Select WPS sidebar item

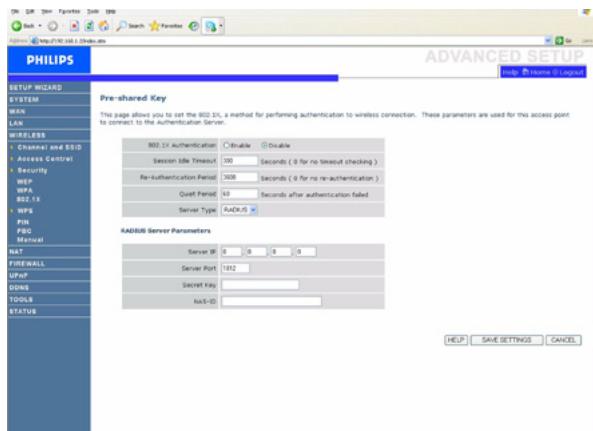[x=25, y=211]
